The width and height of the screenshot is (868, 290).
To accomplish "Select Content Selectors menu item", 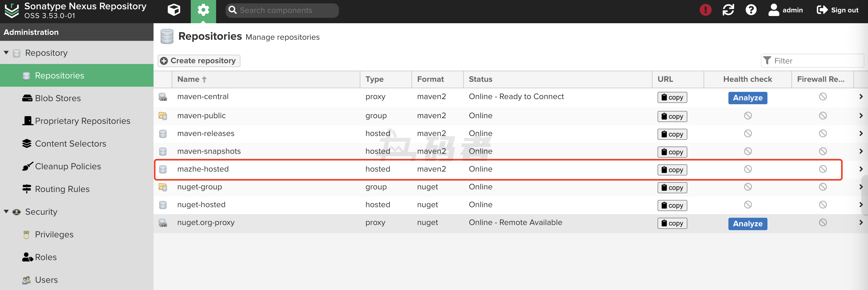I will [x=70, y=144].
